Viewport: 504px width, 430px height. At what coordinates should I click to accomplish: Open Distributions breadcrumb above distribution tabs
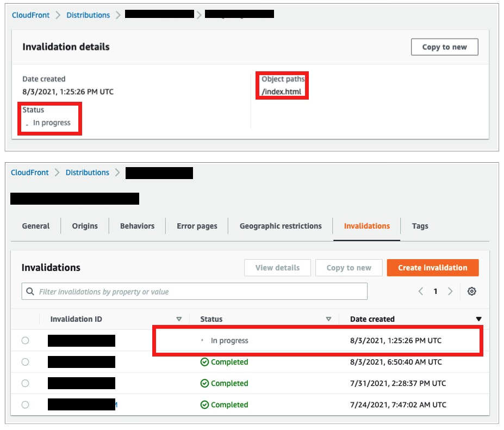point(88,173)
